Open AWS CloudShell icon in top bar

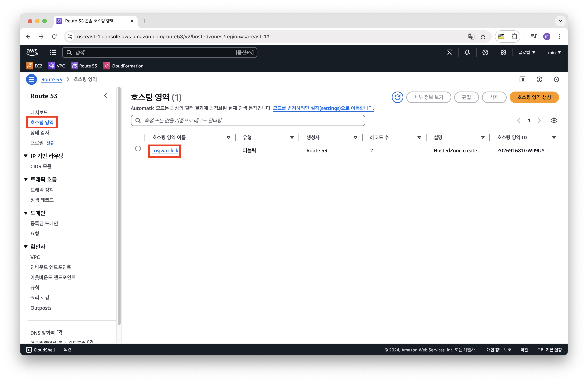point(449,53)
